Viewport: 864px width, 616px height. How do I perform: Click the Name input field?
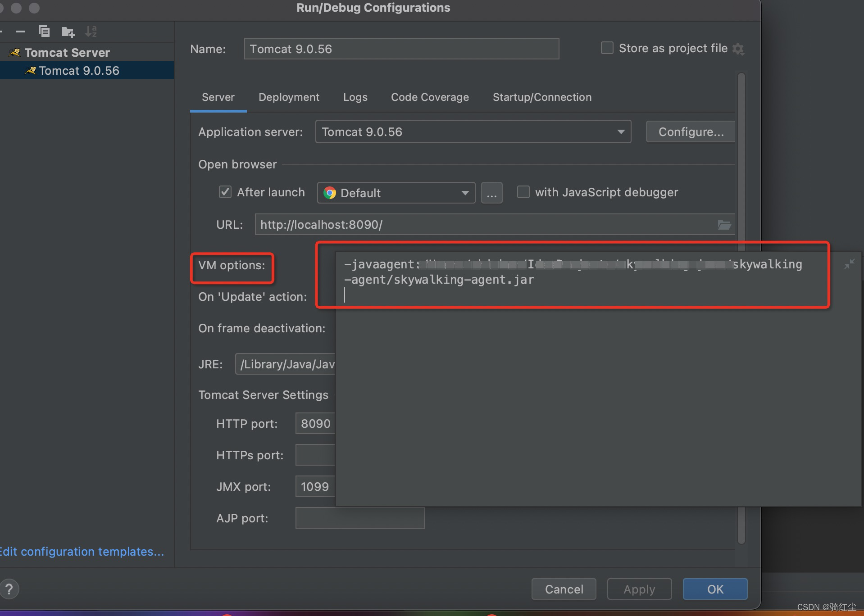coord(401,49)
